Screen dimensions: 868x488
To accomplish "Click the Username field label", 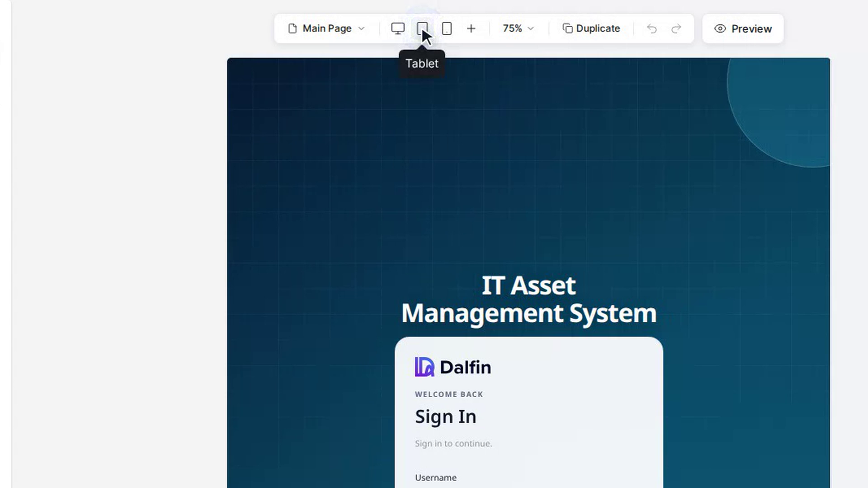I will click(435, 478).
